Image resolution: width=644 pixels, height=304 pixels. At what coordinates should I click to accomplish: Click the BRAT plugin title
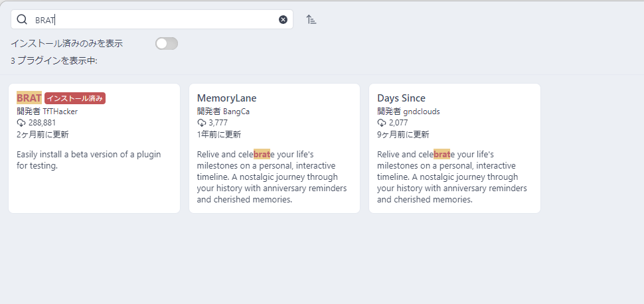[29, 98]
